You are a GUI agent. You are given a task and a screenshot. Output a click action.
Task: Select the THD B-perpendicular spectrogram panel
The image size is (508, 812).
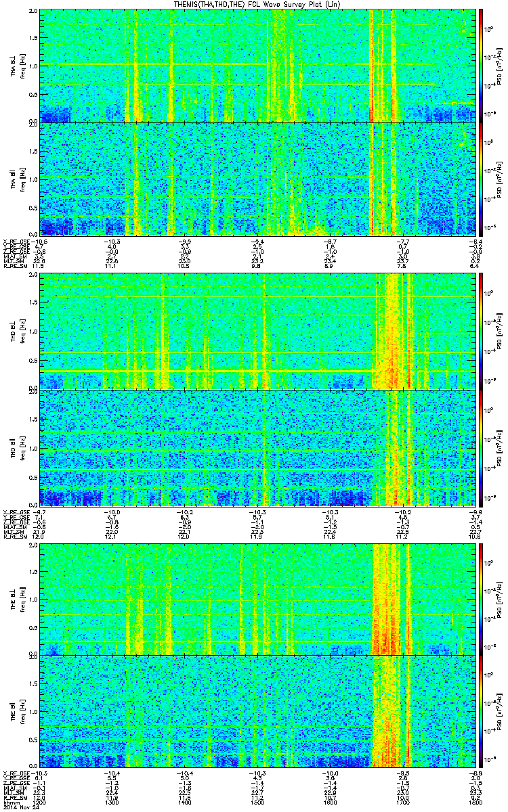tap(257, 331)
